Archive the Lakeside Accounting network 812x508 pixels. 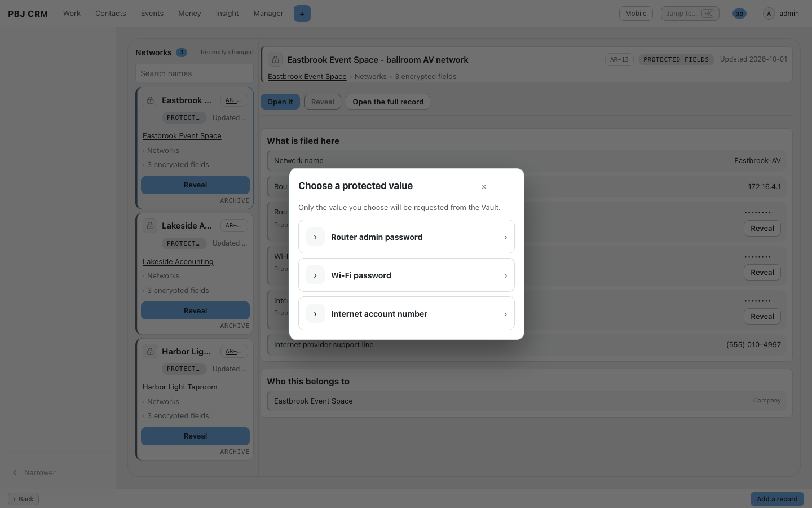click(x=235, y=326)
